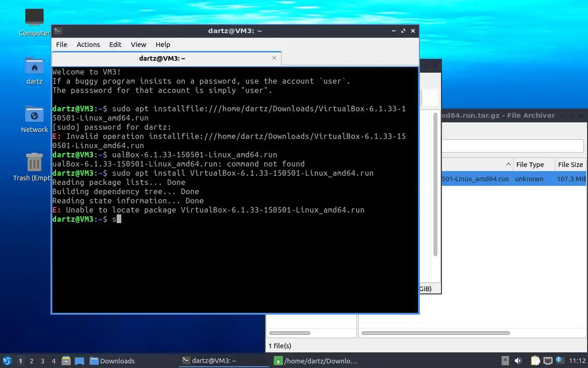This screenshot has height=368, width=588.
Task: Switch to workspace 3 in the panel
Action: point(43,361)
